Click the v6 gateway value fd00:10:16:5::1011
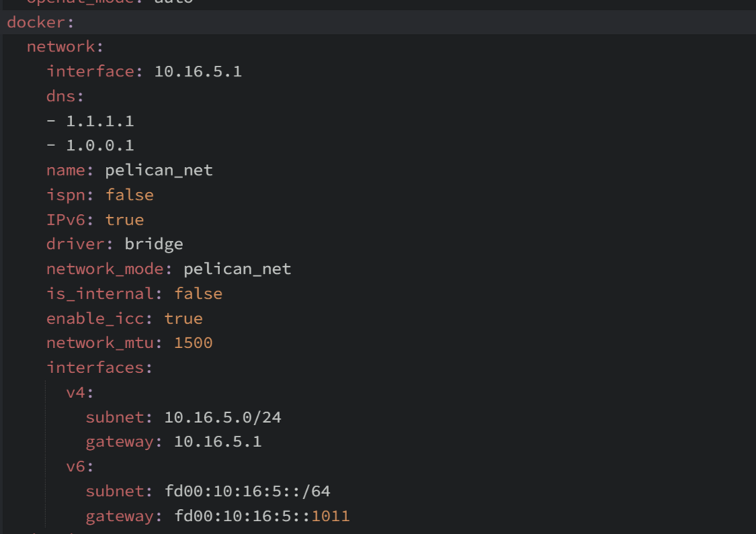 (x=262, y=516)
